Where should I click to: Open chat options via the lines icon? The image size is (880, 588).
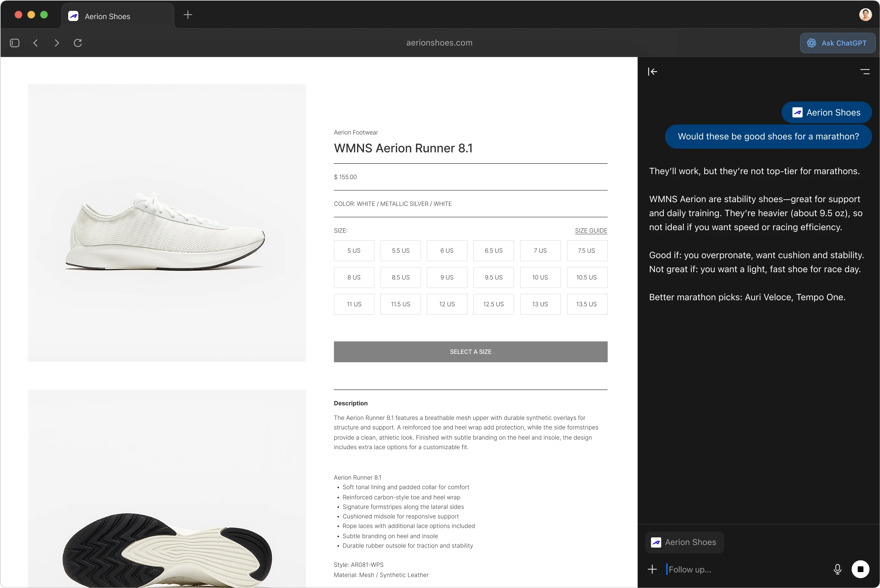(x=865, y=71)
